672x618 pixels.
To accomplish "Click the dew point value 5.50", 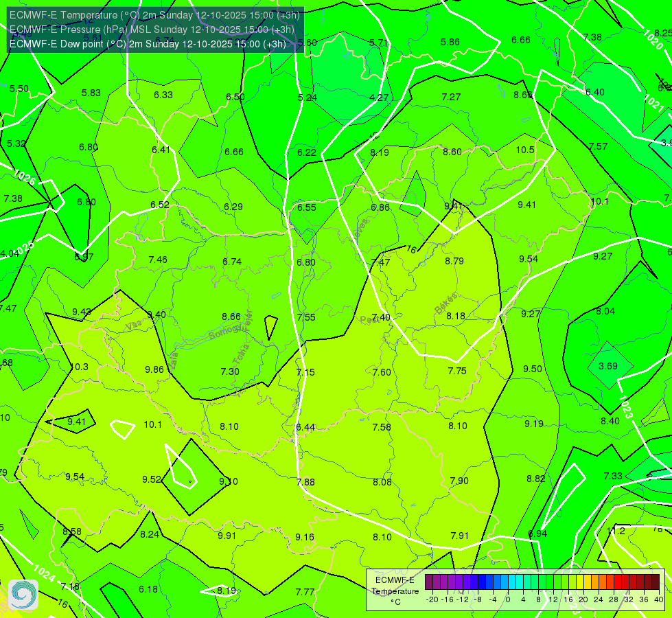I will coord(19,89).
